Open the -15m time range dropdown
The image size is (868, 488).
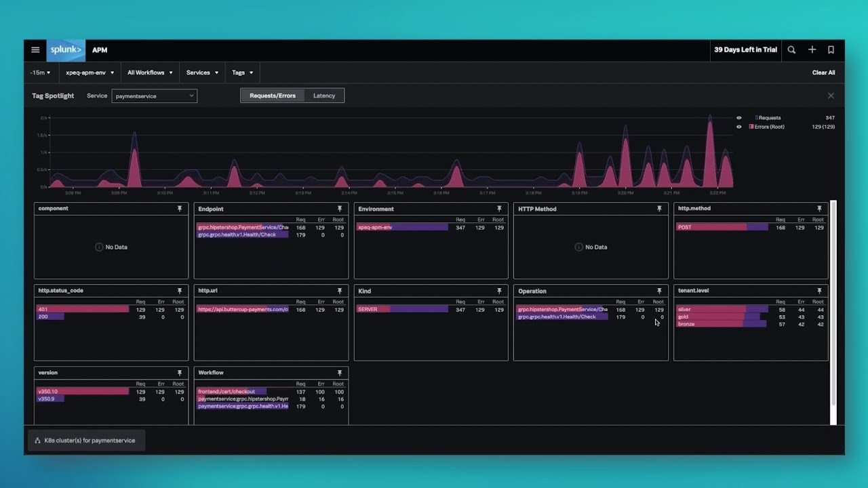click(40, 73)
